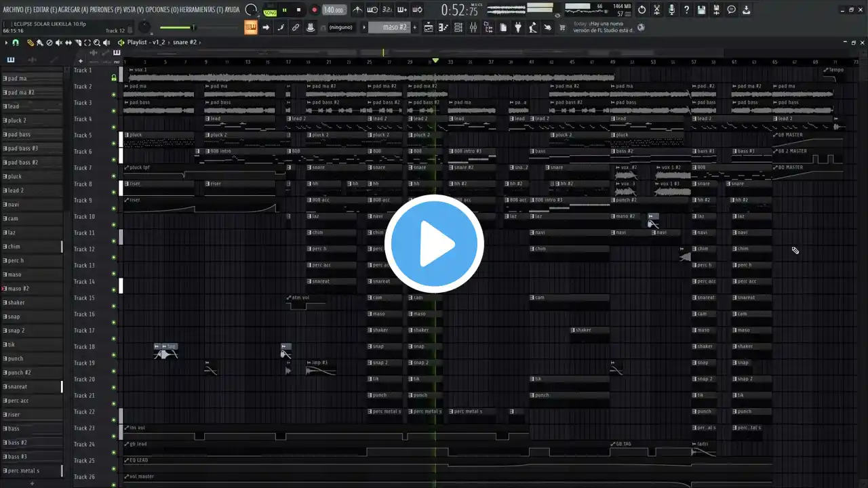Toggle the metronome

tap(357, 9)
